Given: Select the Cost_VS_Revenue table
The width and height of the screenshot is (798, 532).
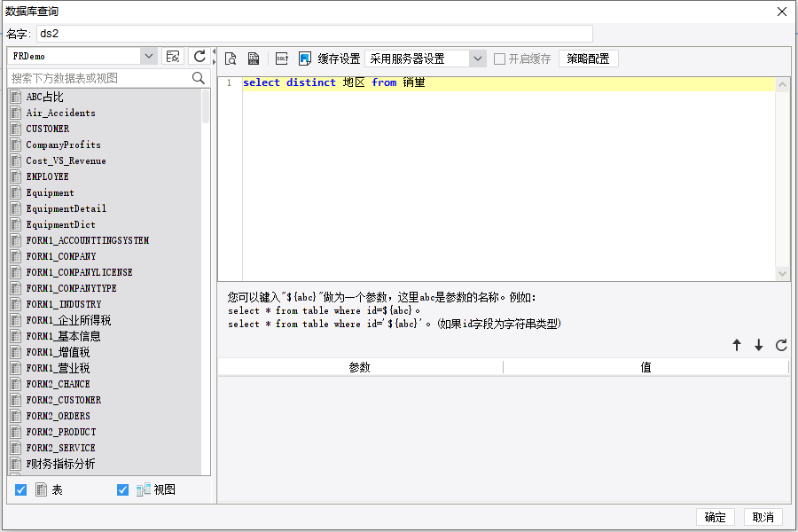Looking at the screenshot, I should 66,160.
